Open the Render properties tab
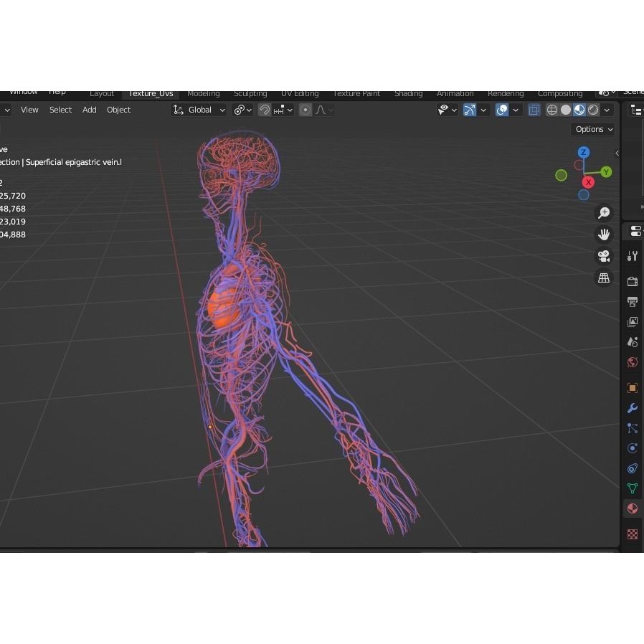Screen dimensions: 644x644 point(632,280)
